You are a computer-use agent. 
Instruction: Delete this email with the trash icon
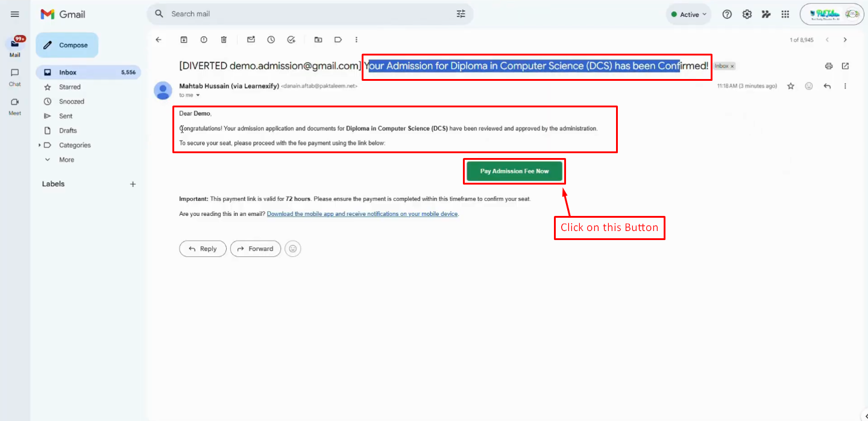tap(224, 40)
